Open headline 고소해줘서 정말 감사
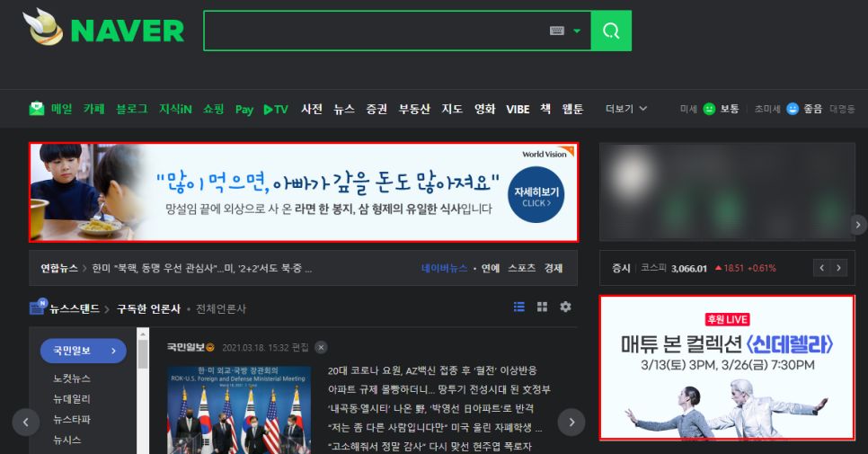The width and height of the screenshot is (868, 454). coord(430,446)
